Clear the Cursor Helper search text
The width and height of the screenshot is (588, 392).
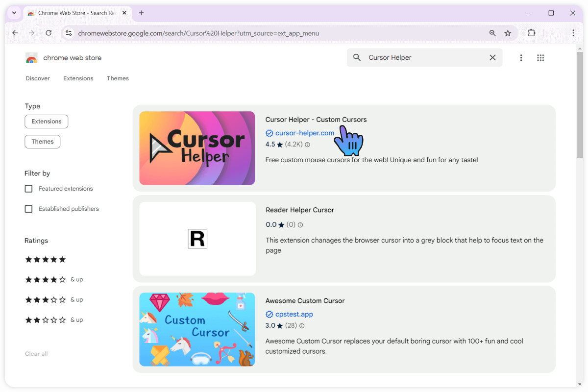492,58
